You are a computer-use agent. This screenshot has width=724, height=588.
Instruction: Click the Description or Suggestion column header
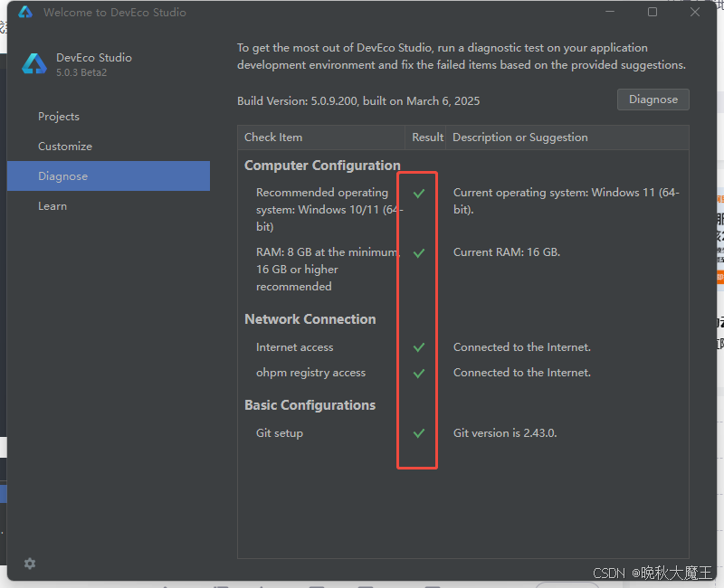567,138
